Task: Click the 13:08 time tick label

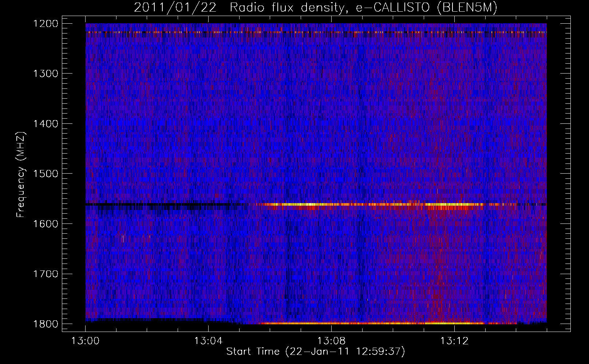Action: coord(331,341)
